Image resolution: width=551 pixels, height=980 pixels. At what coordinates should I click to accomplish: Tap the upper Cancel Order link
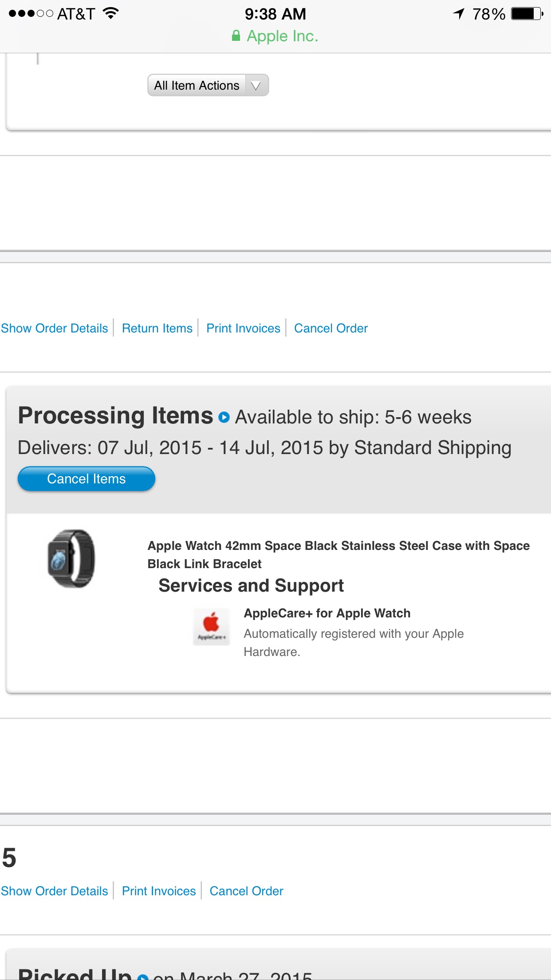pyautogui.click(x=331, y=328)
